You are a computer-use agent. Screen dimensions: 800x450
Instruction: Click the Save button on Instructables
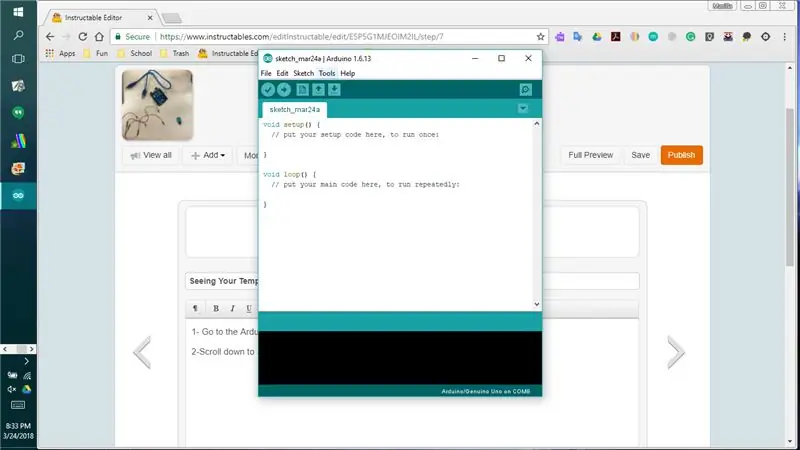[640, 155]
